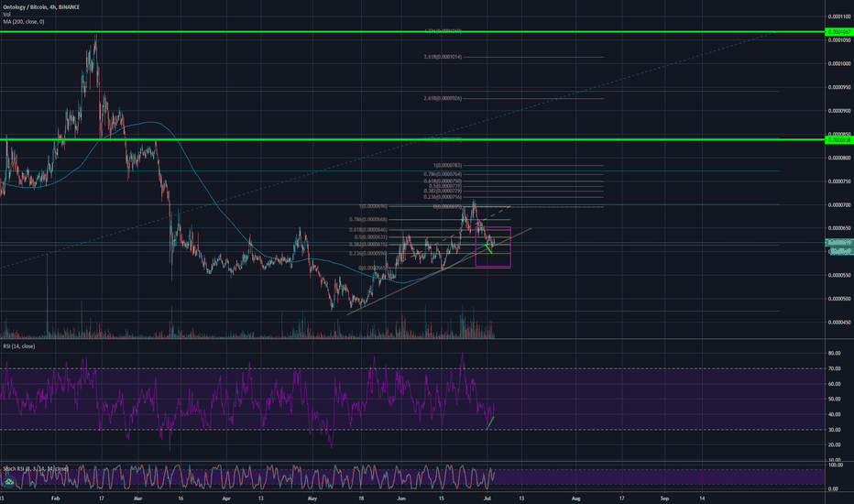Select the Vol indicator legend
Image resolution: width=854 pixels, height=504 pixels.
pos(6,15)
